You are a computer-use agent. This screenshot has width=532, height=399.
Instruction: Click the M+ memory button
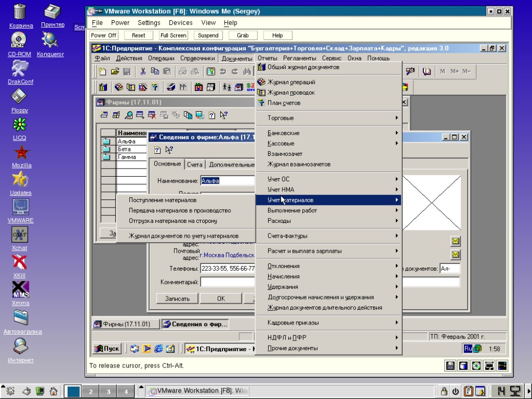click(x=454, y=71)
